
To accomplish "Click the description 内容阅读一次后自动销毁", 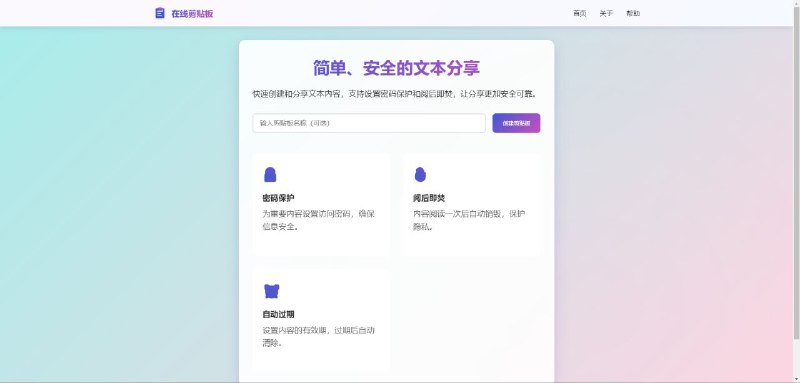I will 470,220.
